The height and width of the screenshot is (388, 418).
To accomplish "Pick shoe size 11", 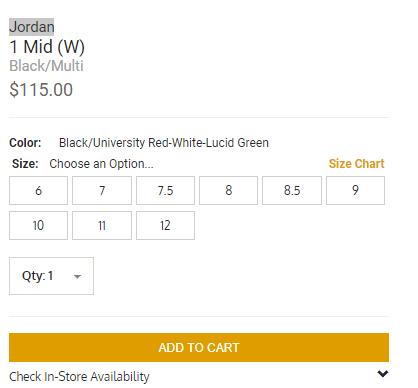I will (x=102, y=225).
